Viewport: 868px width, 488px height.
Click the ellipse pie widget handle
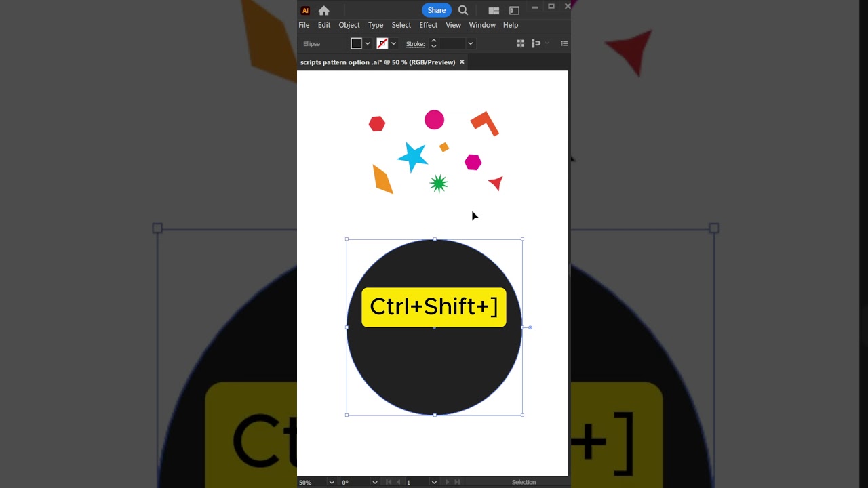pos(530,327)
